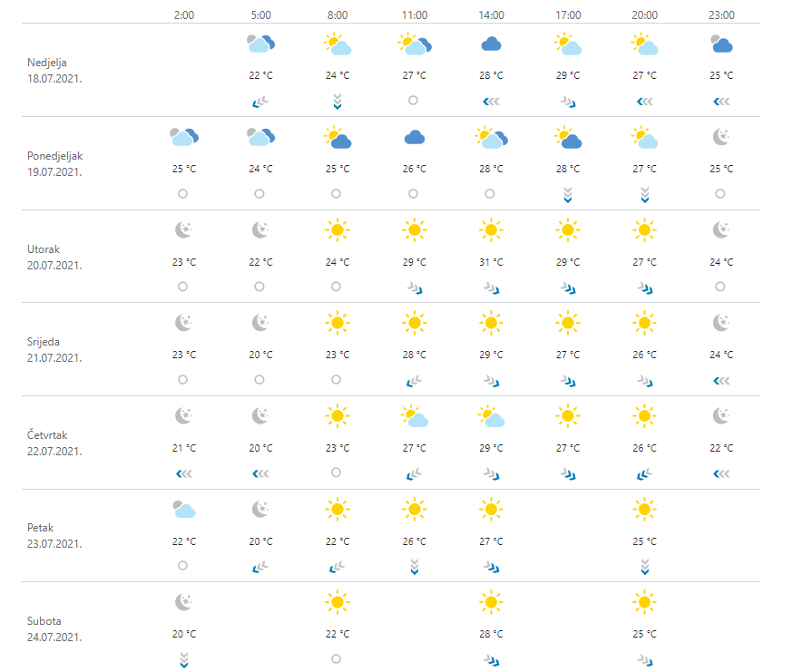Click the calm wind circle for Nedjelja at 11:00
792x672 pixels.
tap(414, 101)
